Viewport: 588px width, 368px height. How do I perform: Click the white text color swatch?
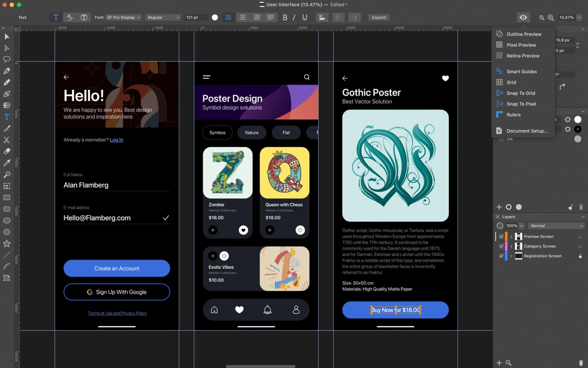(x=215, y=17)
